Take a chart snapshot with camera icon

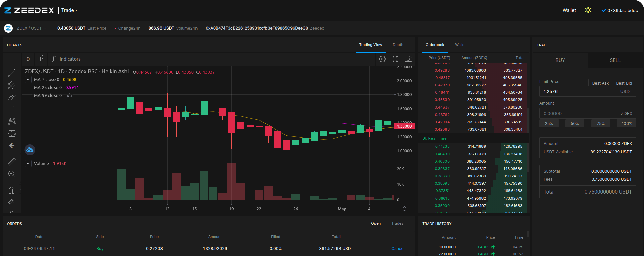click(x=408, y=59)
